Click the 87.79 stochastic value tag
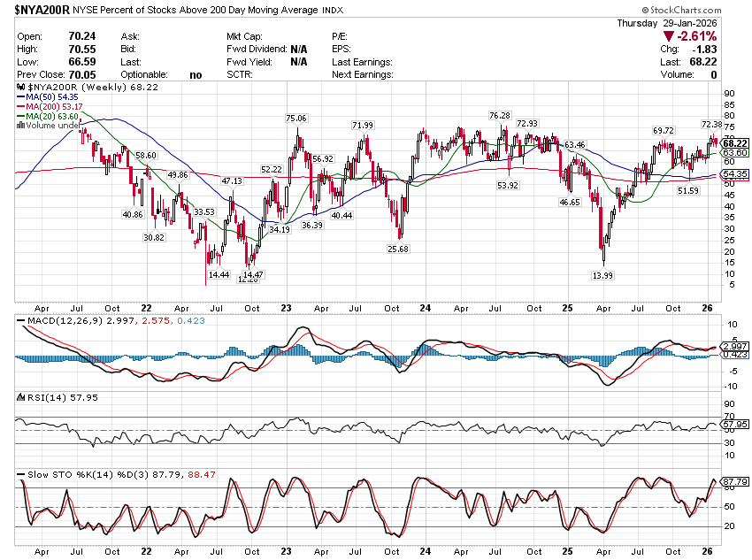752x560 pixels. (735, 482)
